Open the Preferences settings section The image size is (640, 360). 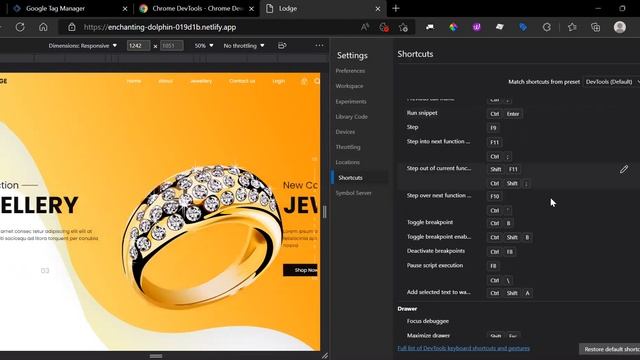point(350,71)
